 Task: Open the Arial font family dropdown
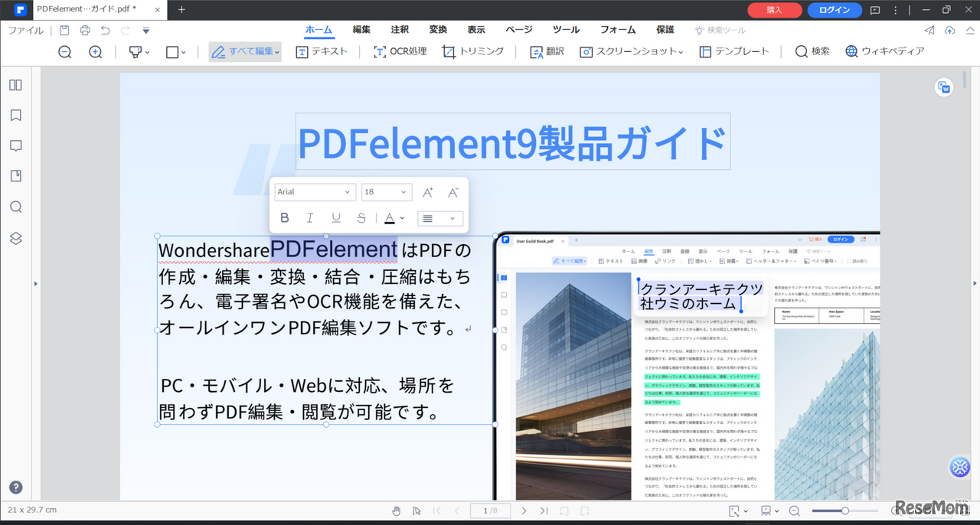[315, 191]
